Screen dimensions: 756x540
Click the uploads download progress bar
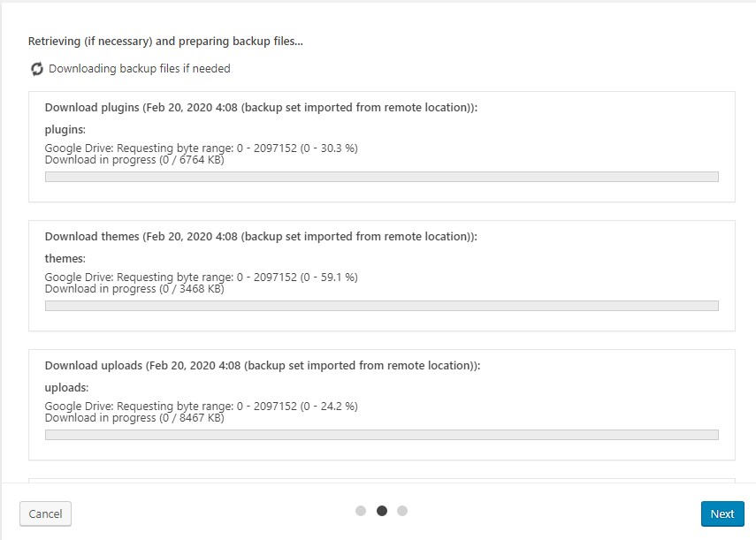pos(382,435)
